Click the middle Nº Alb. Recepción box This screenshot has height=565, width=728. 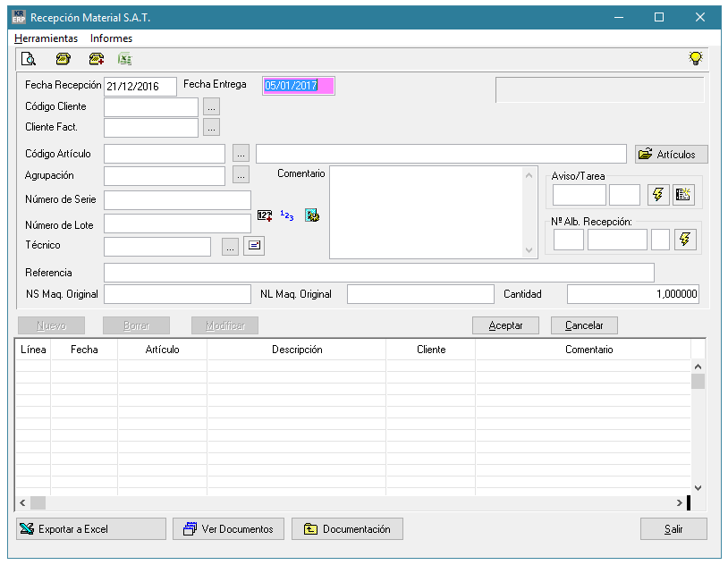click(x=617, y=240)
